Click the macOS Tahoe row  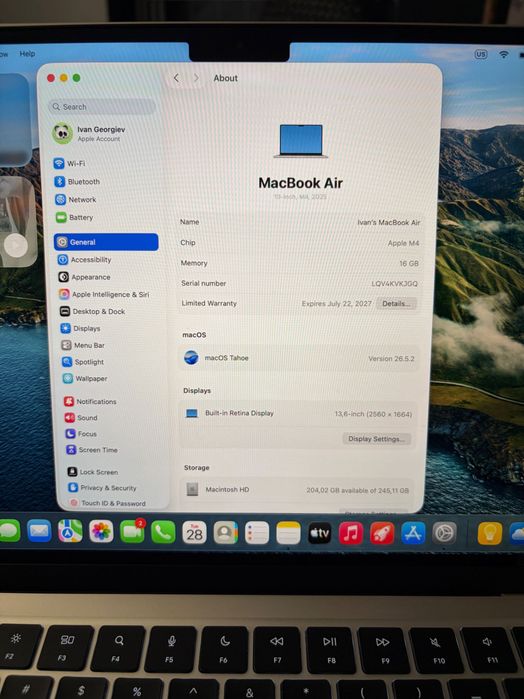[x=299, y=358]
